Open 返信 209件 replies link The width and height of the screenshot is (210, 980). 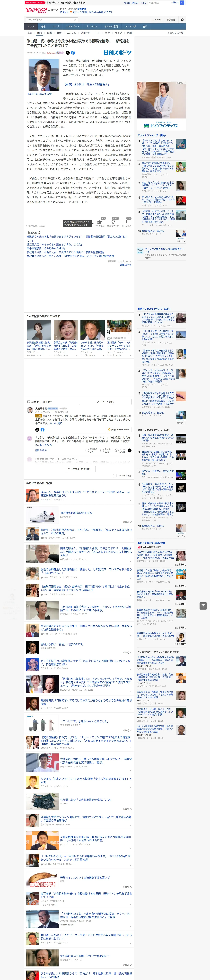tap(40, 450)
